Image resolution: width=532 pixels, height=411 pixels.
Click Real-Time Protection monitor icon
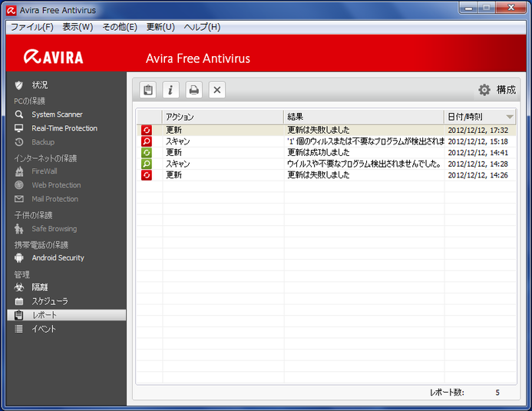pos(19,128)
